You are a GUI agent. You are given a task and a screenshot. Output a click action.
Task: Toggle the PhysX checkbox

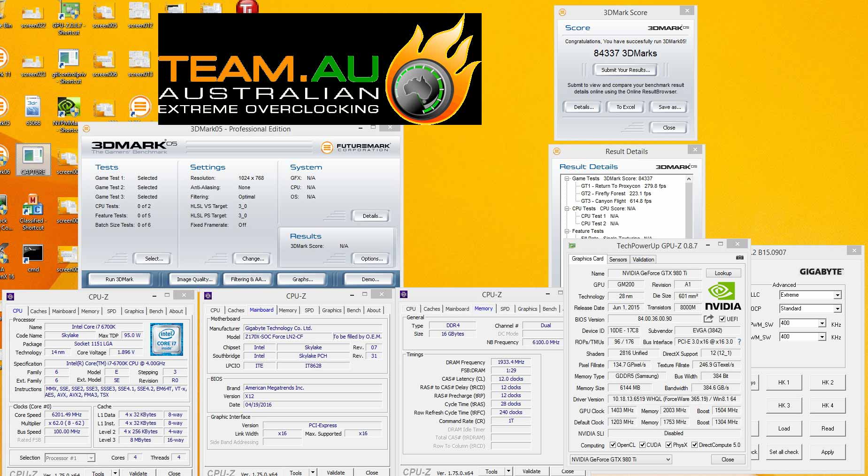pyautogui.click(x=668, y=445)
